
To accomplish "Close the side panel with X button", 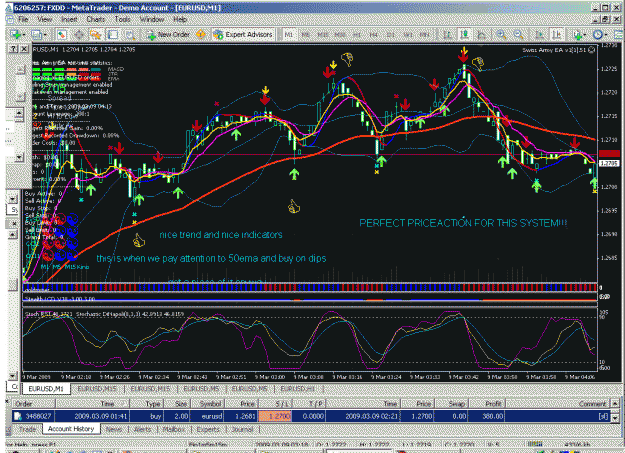I will 24,49.
